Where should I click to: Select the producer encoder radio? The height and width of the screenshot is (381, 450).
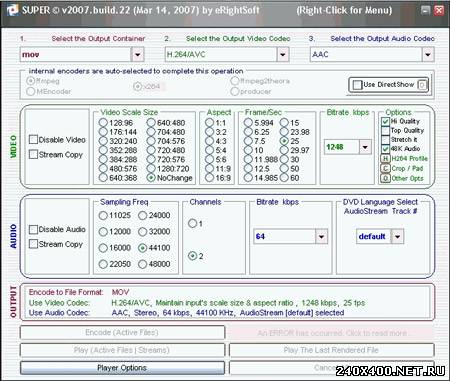235,91
